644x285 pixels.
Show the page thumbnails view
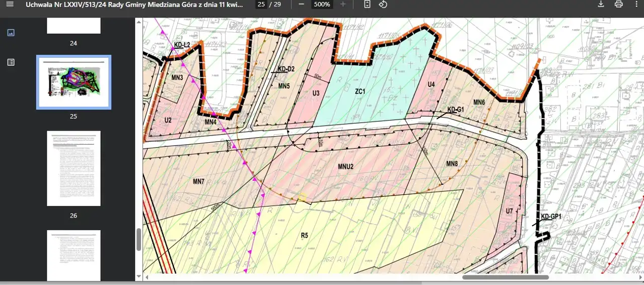[x=11, y=33]
